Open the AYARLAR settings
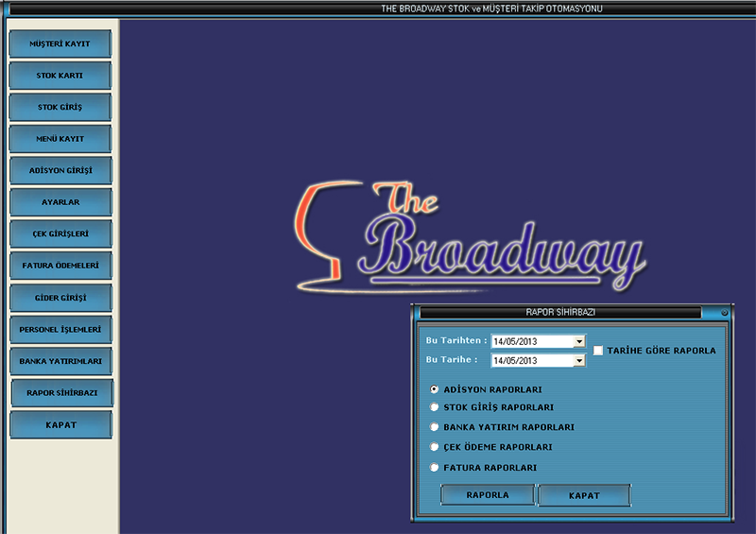756x534 pixels. coord(60,202)
